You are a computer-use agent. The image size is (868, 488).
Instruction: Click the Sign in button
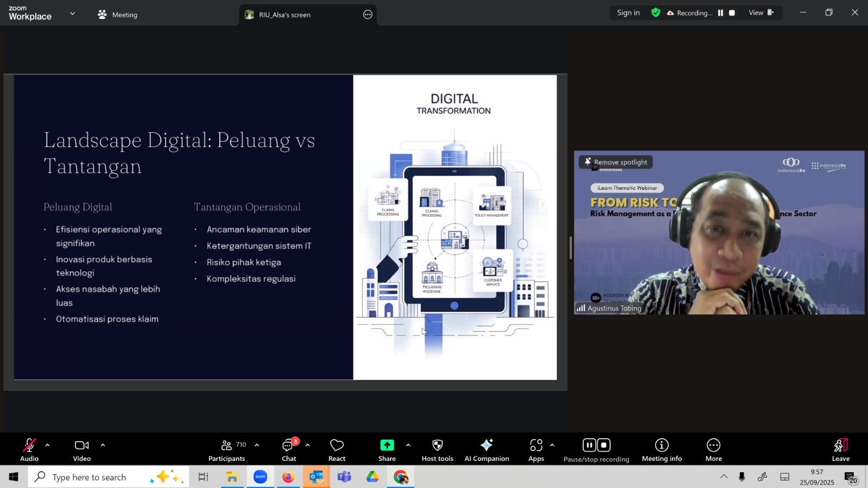628,13
